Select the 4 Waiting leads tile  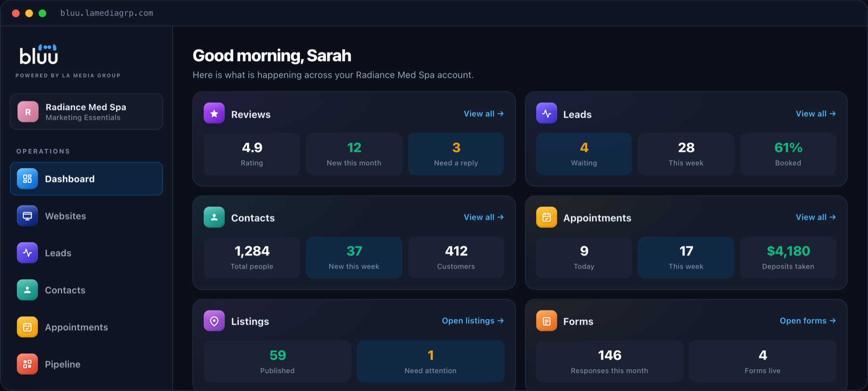tap(584, 154)
